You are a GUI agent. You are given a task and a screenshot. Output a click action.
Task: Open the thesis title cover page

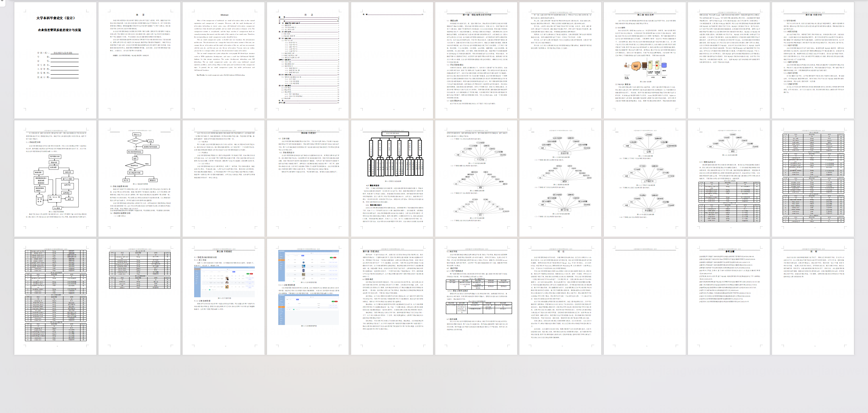(55, 60)
